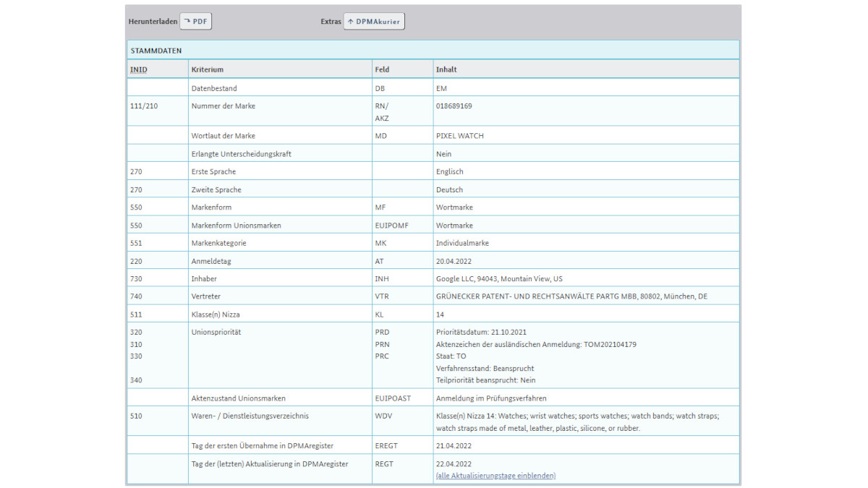The height and width of the screenshot is (488, 868).
Task: Select the text PIXEL WATCH
Action: tap(460, 135)
